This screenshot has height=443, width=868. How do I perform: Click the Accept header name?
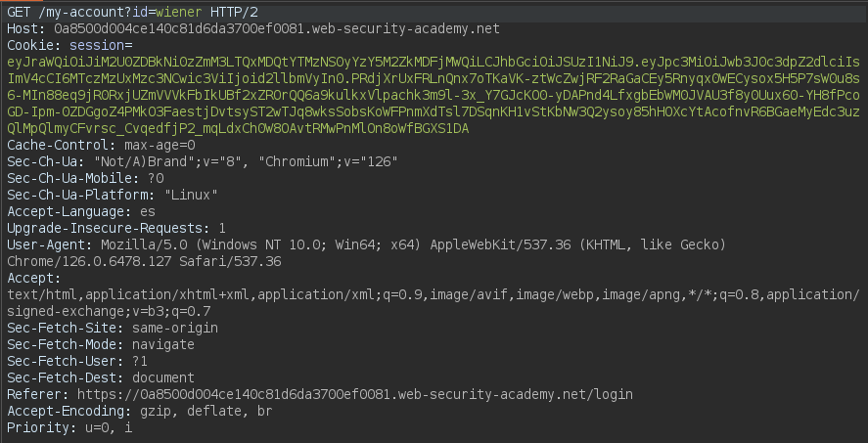[32, 278]
